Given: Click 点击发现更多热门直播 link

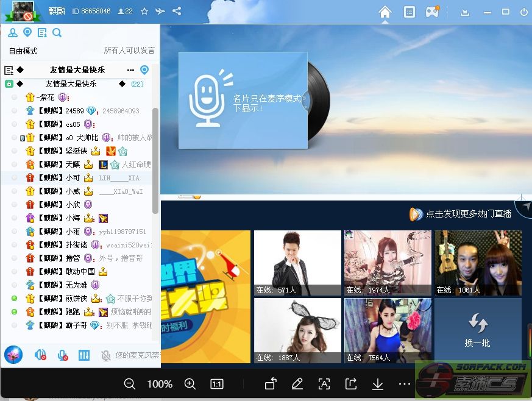Looking at the screenshot, I should click(469, 214).
